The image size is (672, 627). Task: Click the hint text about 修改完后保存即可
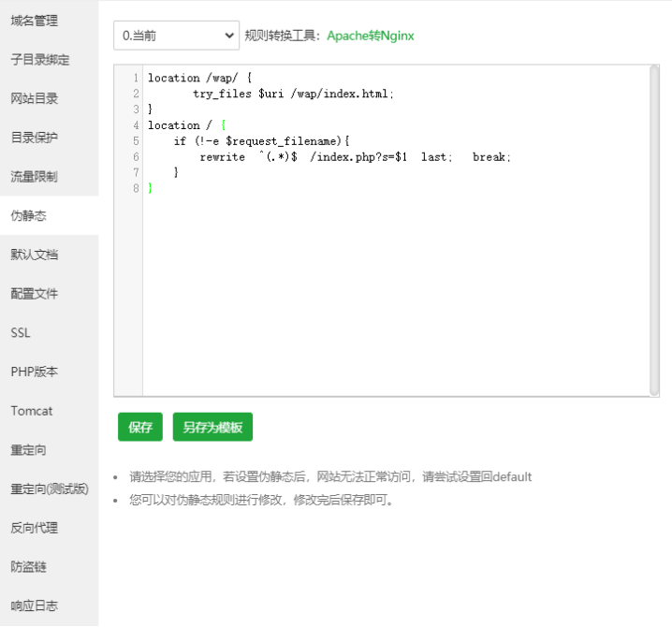(x=261, y=500)
